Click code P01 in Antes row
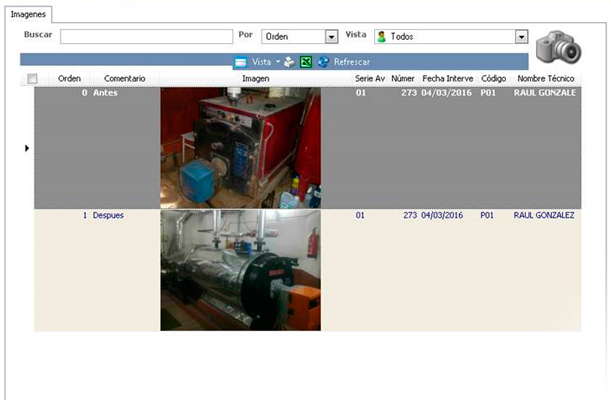The height and width of the screenshot is (400, 611). pyautogui.click(x=488, y=93)
